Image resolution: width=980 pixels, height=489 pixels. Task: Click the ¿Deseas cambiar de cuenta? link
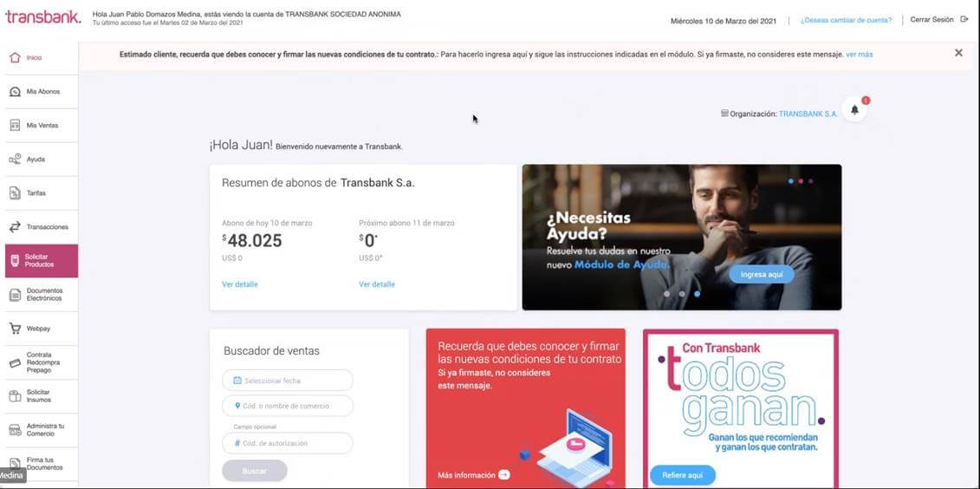tap(847, 20)
